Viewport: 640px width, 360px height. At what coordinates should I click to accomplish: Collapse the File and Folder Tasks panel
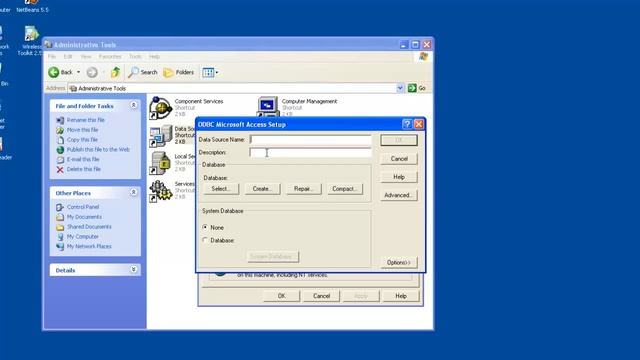point(133,105)
